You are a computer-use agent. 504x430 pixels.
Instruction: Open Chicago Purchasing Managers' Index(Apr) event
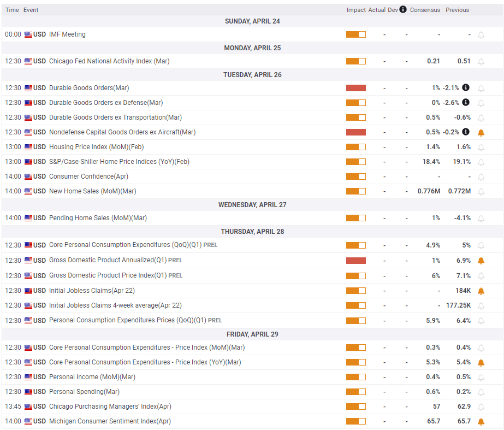pos(110,407)
